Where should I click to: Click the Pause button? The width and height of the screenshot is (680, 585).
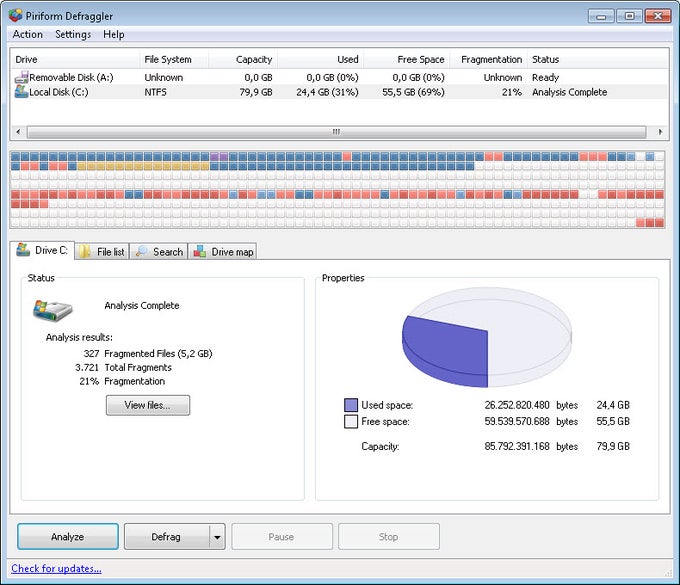point(282,536)
